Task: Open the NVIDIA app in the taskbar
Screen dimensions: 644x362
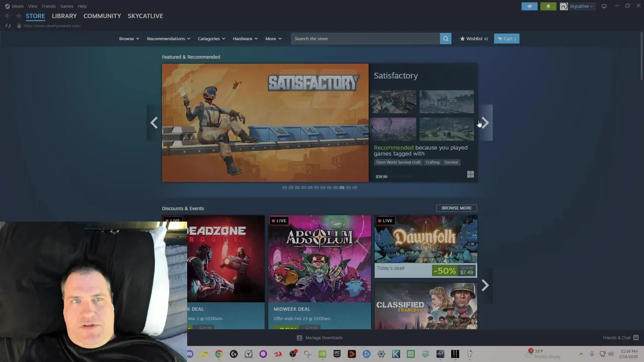Action: 322,354
